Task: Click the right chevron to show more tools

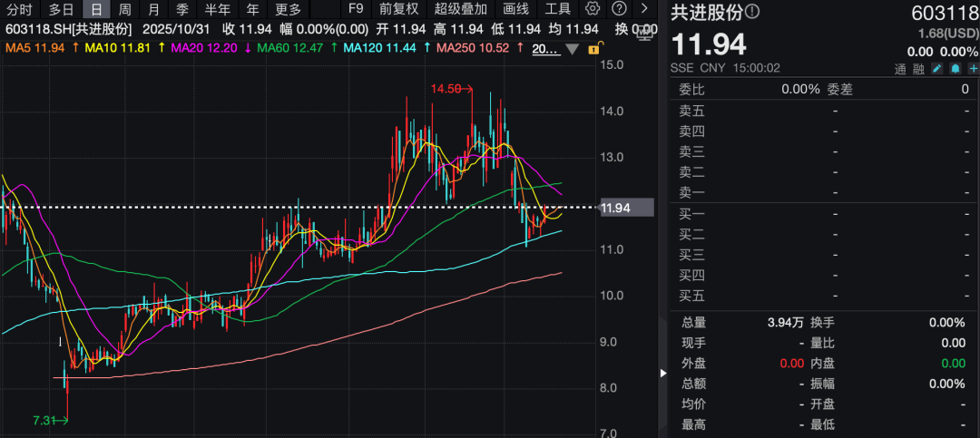Action: [644, 9]
